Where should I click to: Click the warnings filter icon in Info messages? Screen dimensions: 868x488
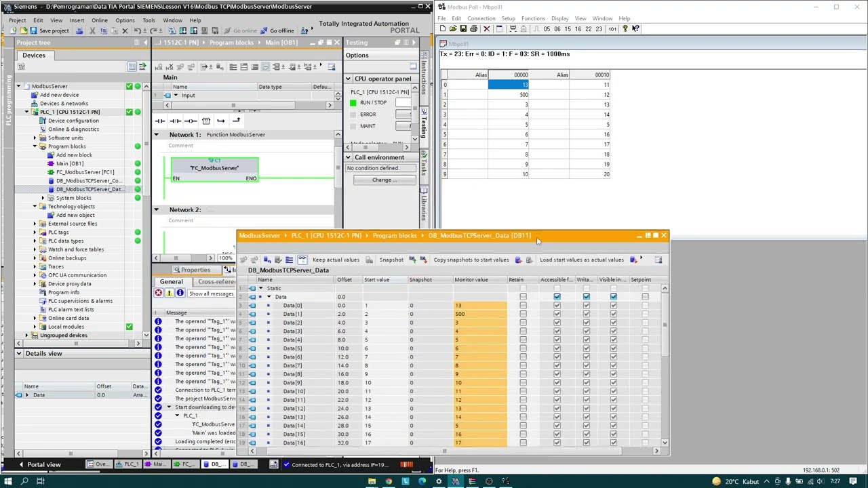click(x=170, y=293)
